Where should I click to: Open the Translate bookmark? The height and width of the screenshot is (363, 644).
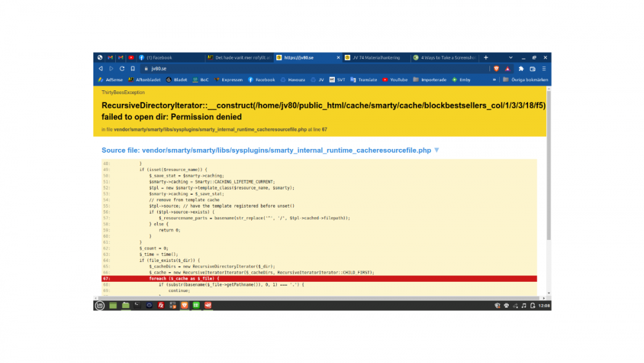[363, 80]
